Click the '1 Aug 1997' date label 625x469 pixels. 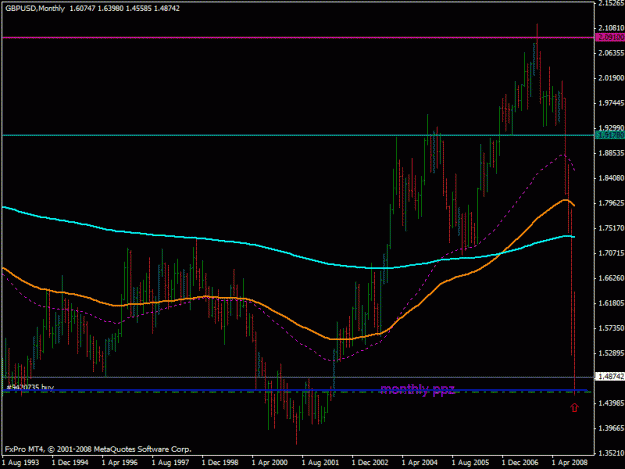coord(170,462)
